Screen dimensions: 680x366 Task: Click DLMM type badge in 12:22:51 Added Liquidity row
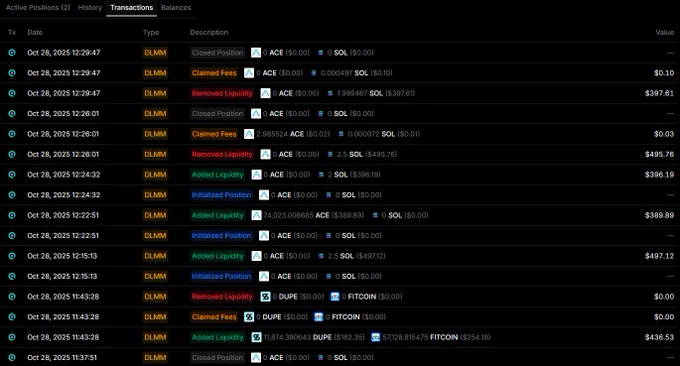coord(155,215)
